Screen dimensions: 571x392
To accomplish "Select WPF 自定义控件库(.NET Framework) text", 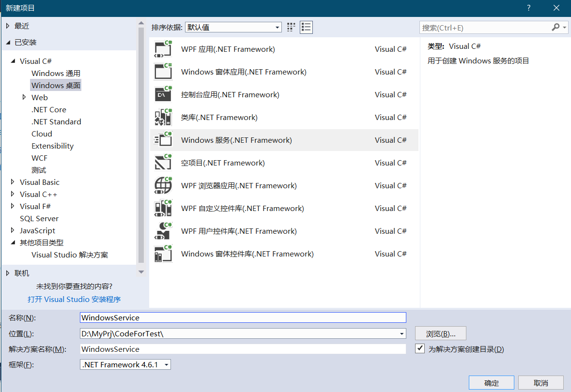I will (243, 208).
